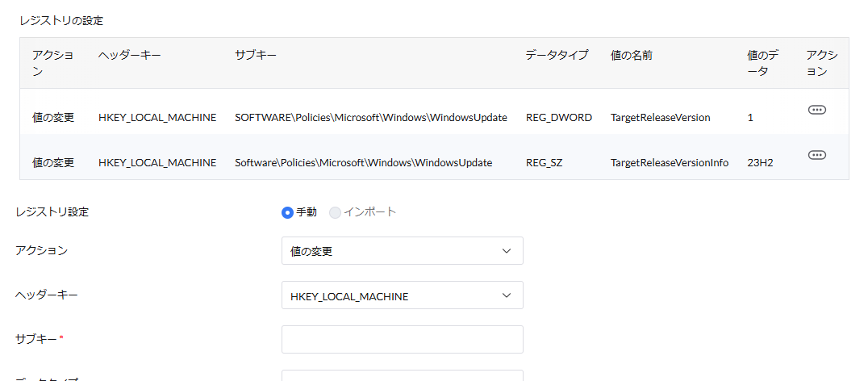Click 値の変更 in the REG_SZ row
The height and width of the screenshot is (381, 868).
53,163
